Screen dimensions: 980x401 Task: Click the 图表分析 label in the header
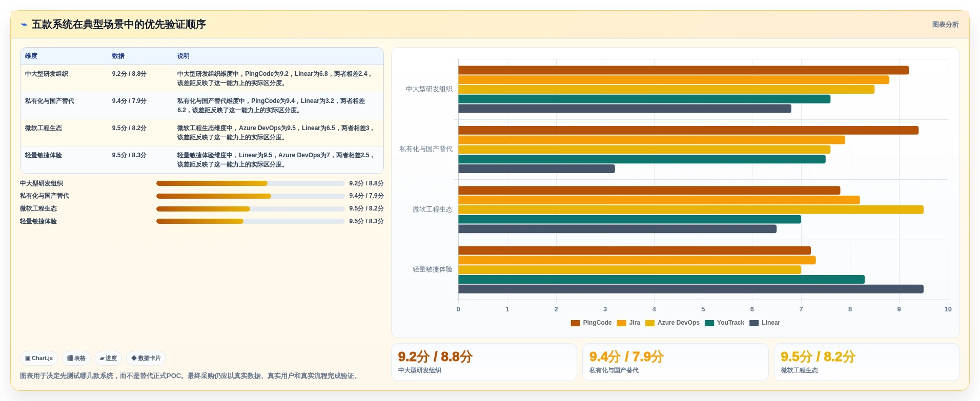(945, 25)
